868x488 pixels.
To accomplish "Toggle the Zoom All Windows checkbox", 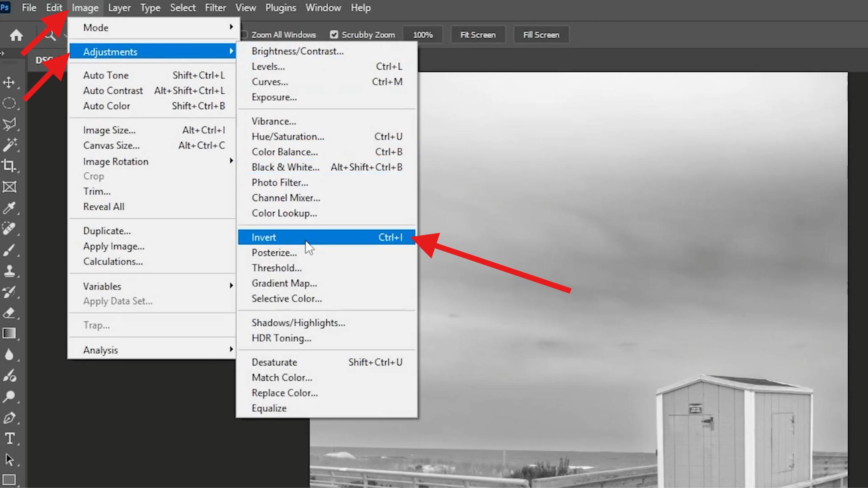I will point(244,35).
